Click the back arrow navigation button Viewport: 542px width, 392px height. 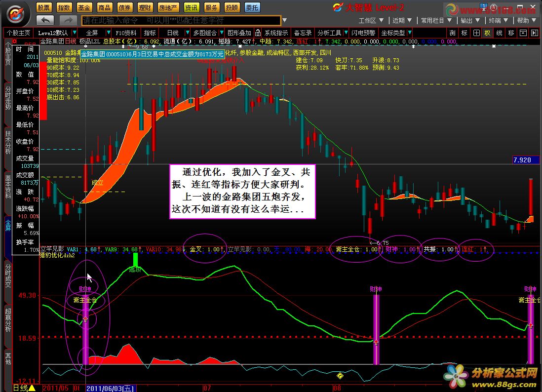point(45,20)
